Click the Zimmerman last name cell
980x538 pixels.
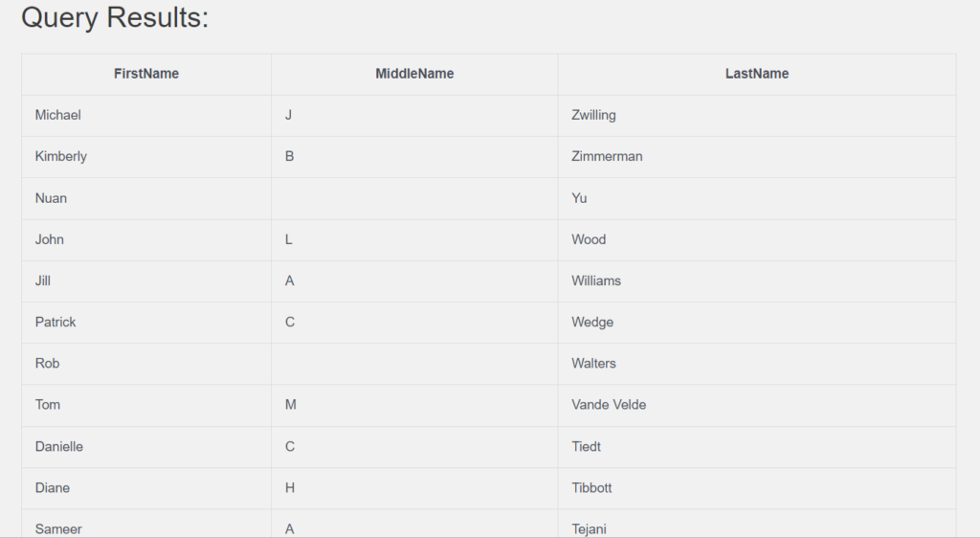coord(607,156)
